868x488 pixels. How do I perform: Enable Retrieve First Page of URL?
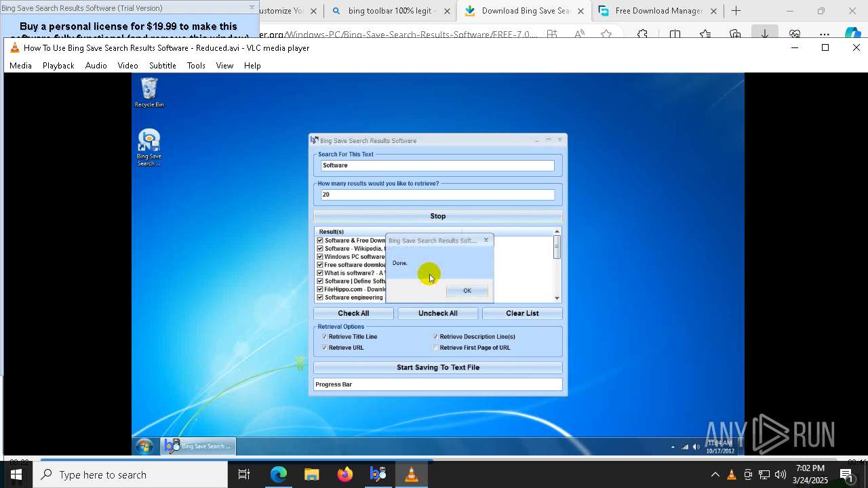coord(435,348)
